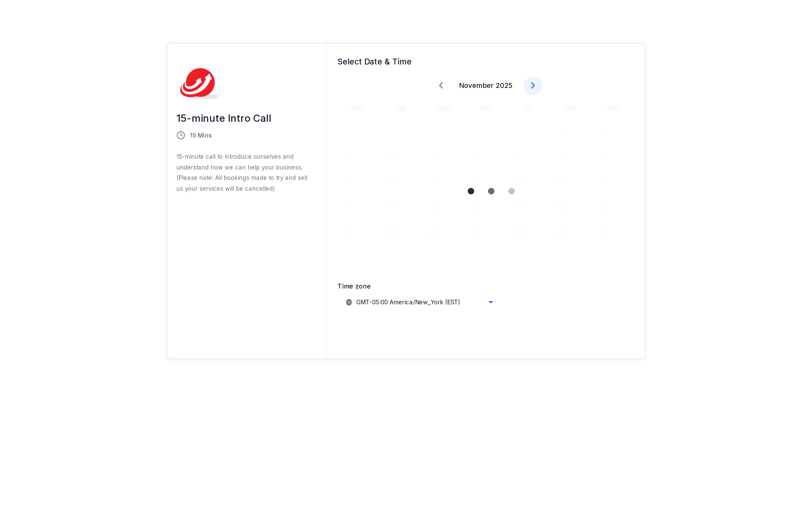This screenshot has height=527, width=812.
Task: Click the red company logo
Action: pos(199,83)
